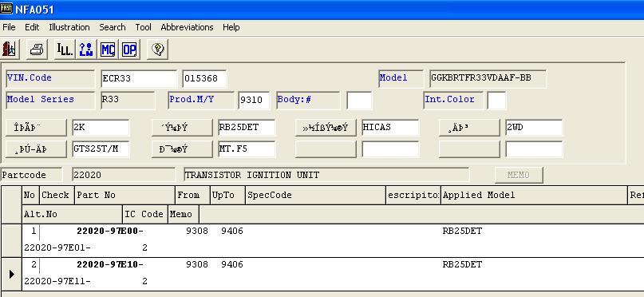Screen dimensions: 644x297
Task: Click the empty Body:# input field
Action: point(359,101)
